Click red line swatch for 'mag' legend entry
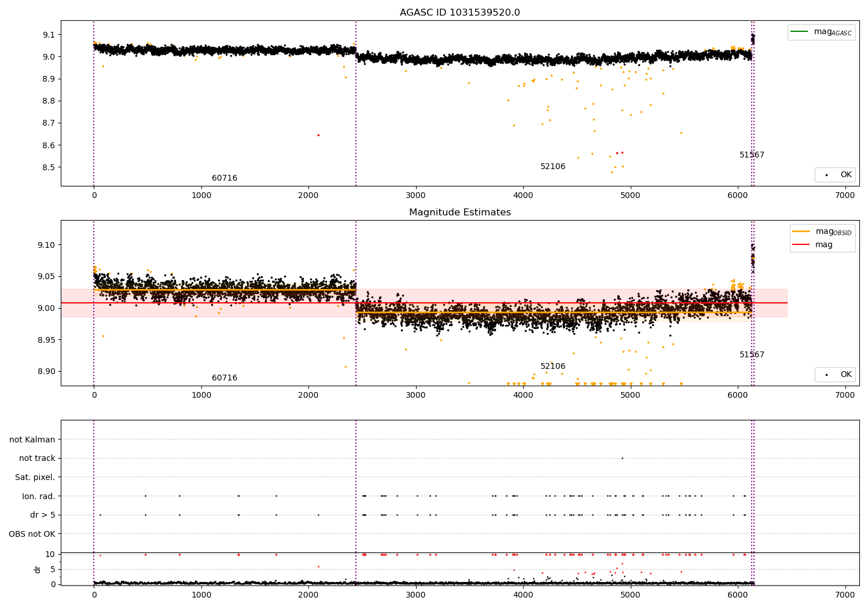Image resolution: width=868 pixels, height=608 pixels. [x=801, y=244]
